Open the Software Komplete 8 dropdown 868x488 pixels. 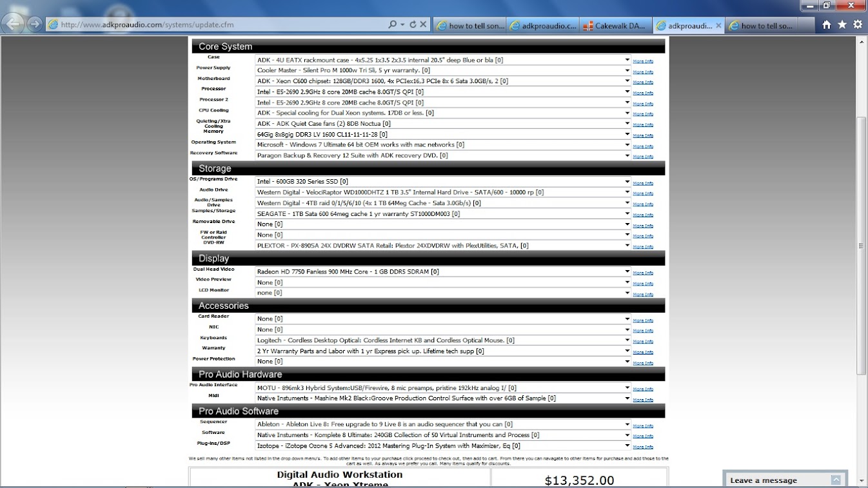click(442, 435)
